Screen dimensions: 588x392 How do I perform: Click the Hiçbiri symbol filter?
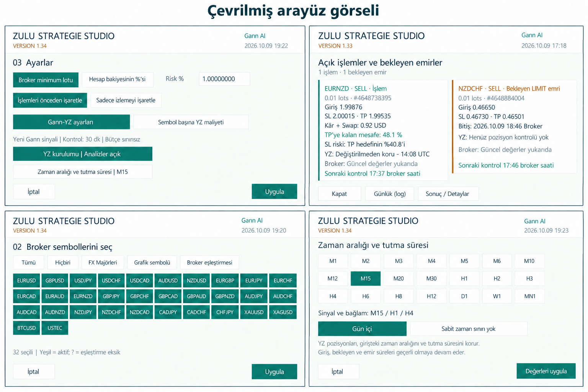(x=63, y=263)
